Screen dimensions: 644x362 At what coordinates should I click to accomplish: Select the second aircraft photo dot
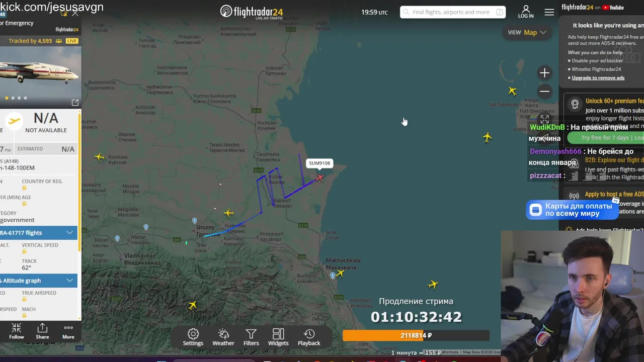tap(13, 98)
